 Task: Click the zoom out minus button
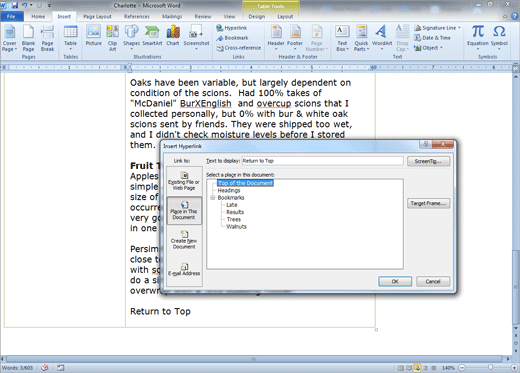click(x=462, y=368)
